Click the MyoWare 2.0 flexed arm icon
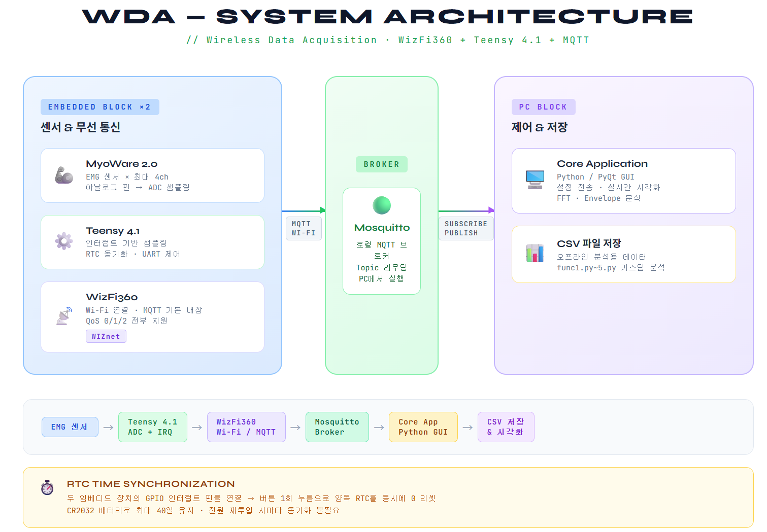Screen dimensions: 767x532 pos(64,175)
